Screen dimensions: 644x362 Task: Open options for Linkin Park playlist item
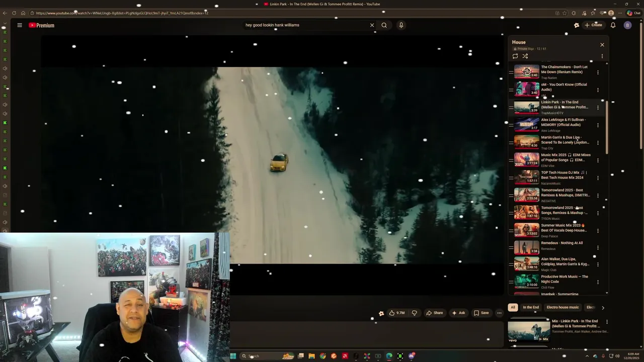click(598, 108)
